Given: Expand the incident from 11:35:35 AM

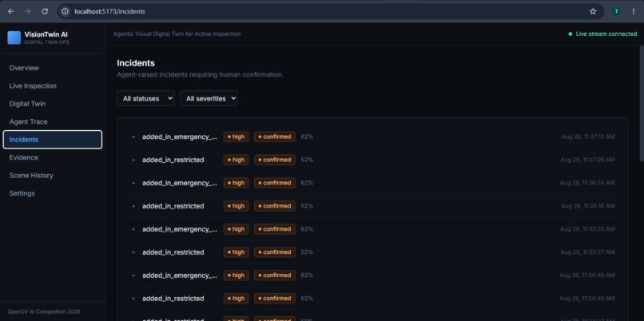Looking at the screenshot, I should click(133, 229).
